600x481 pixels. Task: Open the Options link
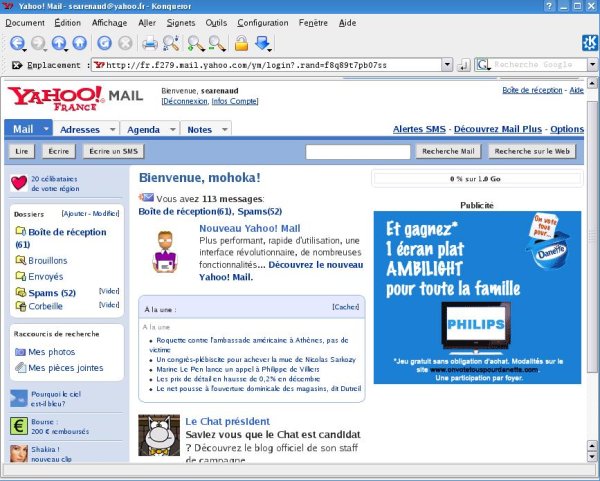click(567, 129)
